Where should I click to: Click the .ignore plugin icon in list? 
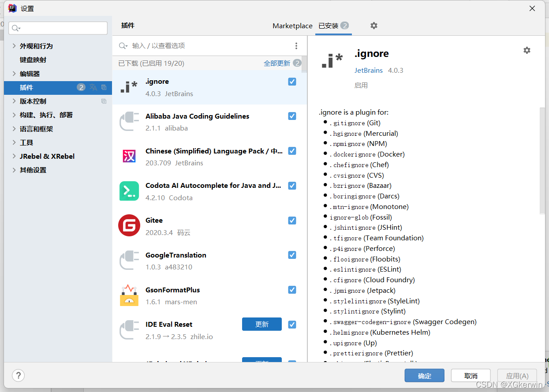(x=129, y=87)
